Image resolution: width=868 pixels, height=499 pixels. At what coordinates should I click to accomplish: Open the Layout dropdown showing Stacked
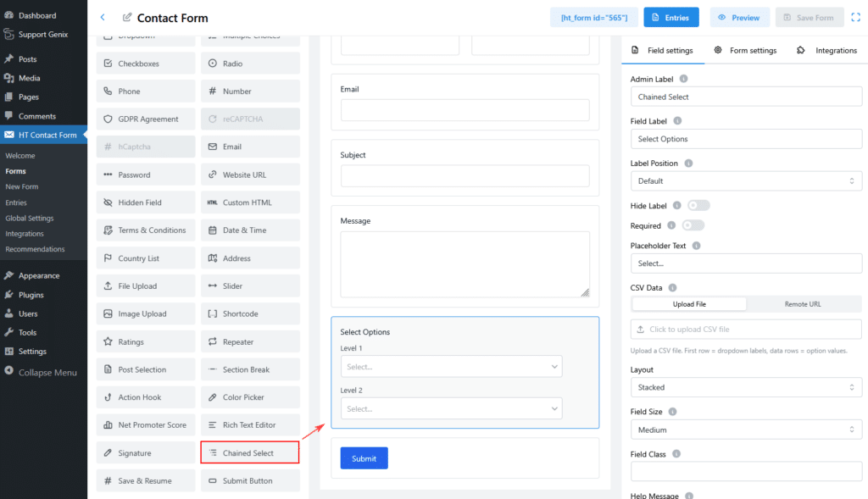tap(746, 387)
